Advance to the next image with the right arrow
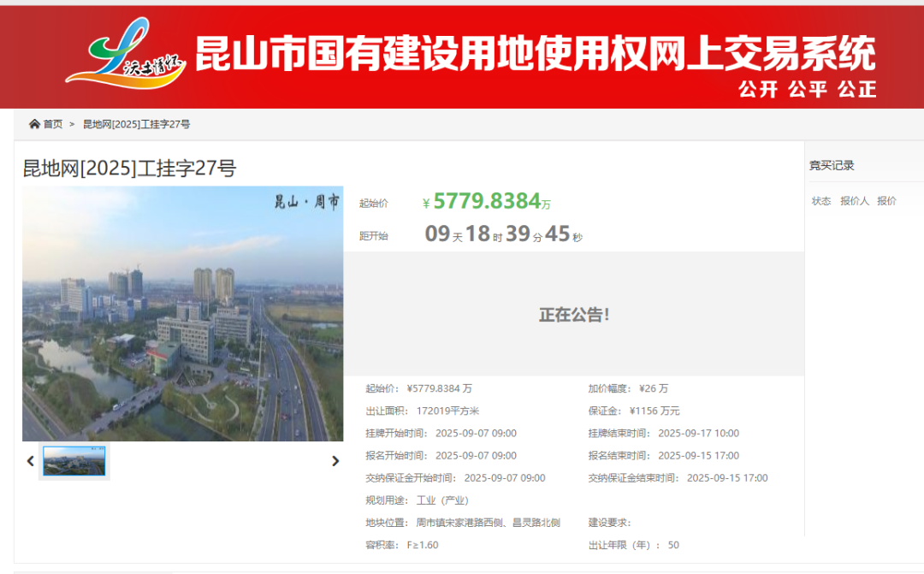Screen dimensions: 924x574 click(x=335, y=461)
